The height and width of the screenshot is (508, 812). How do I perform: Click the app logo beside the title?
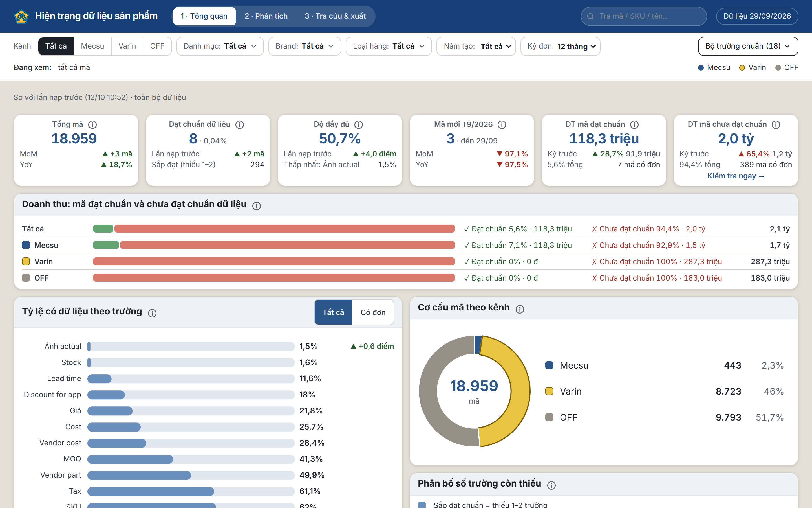point(21,16)
